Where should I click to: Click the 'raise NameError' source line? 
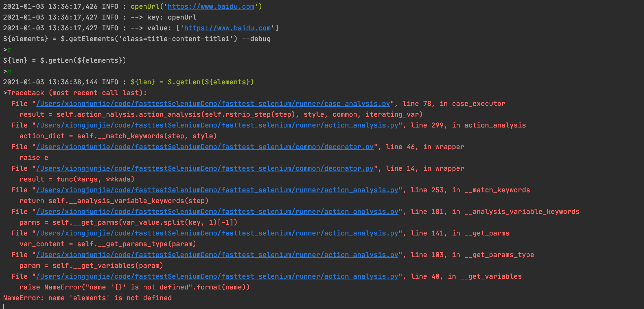point(134,287)
